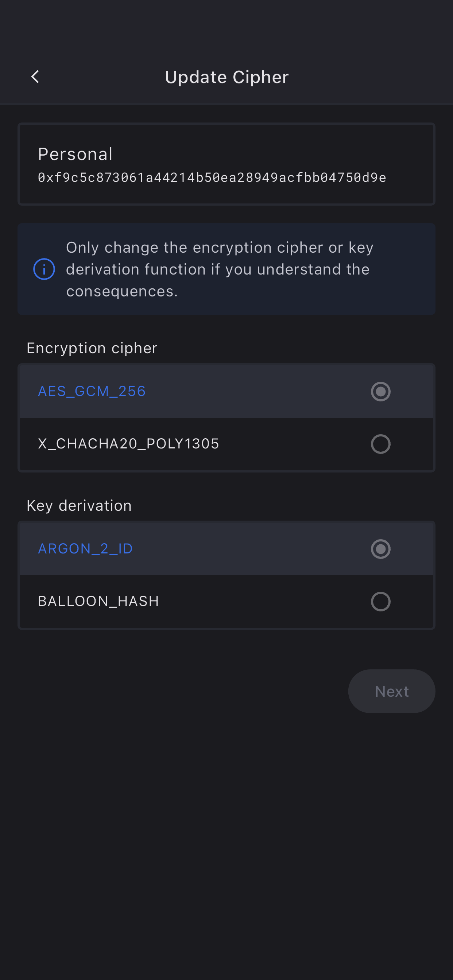Select the ARGON_2_ID radio button

pos(380,549)
